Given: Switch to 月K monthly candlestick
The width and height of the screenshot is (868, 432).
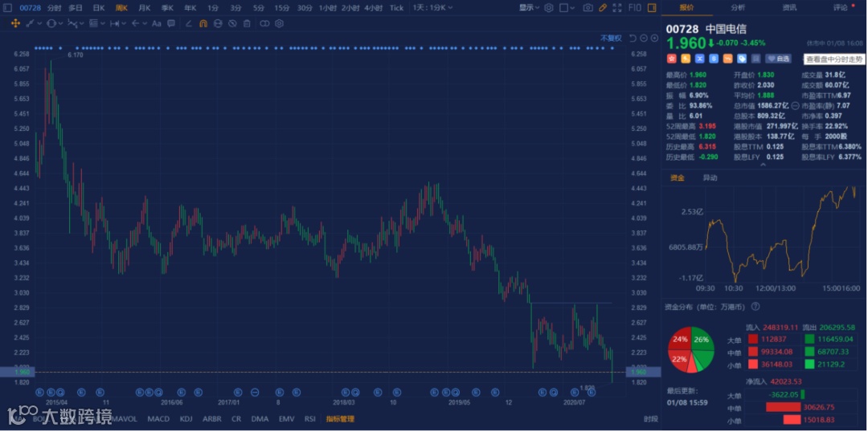Looking at the screenshot, I should pyautogui.click(x=145, y=8).
